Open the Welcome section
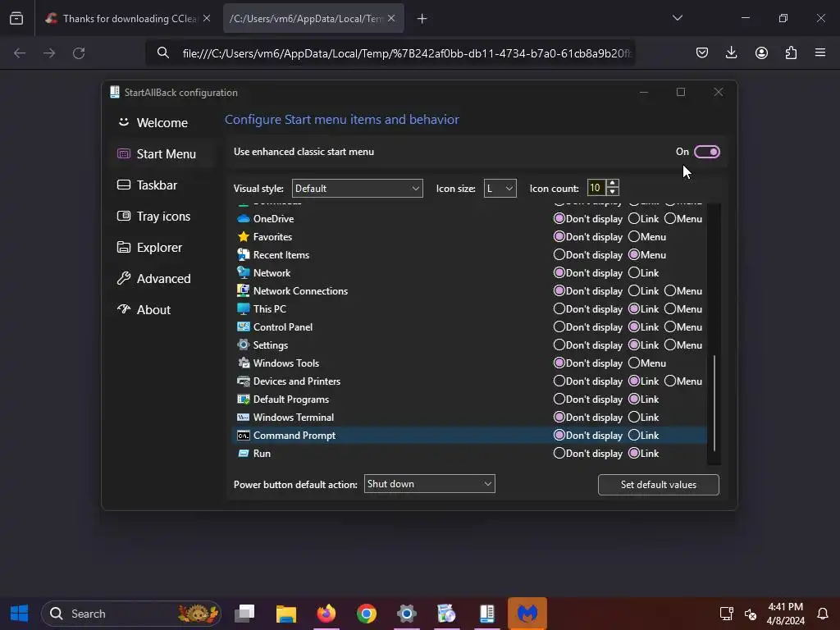 point(162,123)
